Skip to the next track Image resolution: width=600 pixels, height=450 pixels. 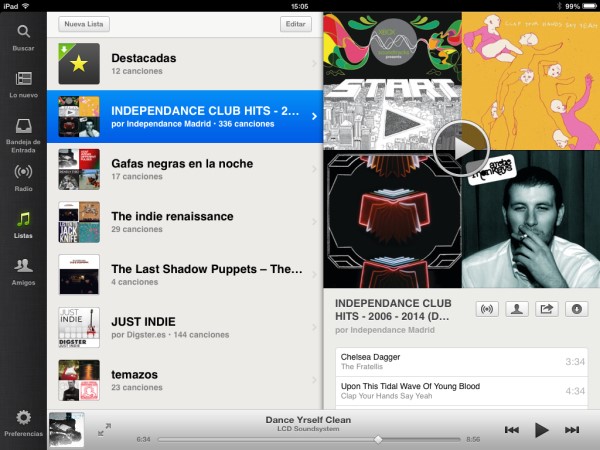coord(572,430)
